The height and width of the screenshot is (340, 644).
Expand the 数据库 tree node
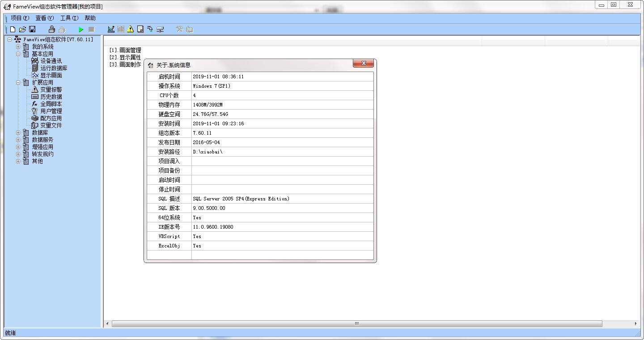point(18,132)
